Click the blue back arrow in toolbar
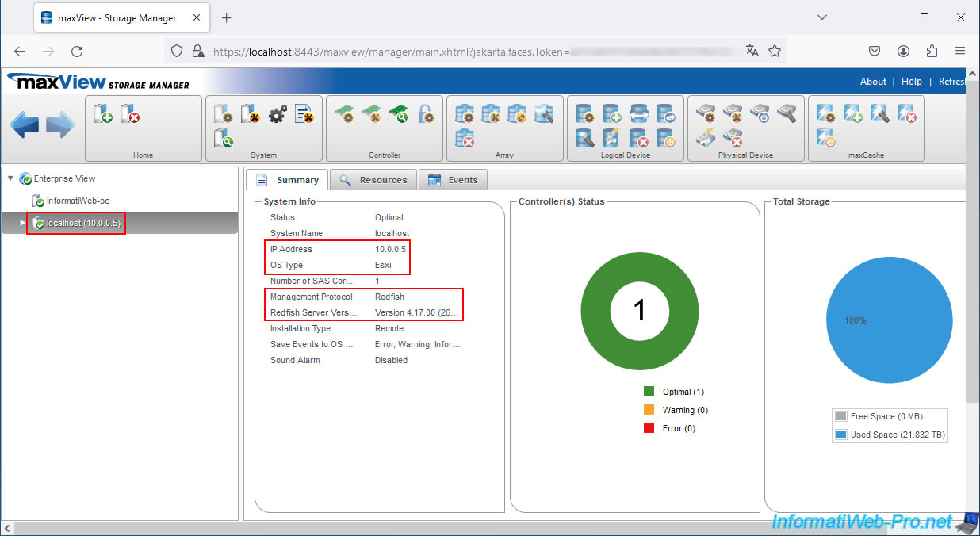Image resolution: width=980 pixels, height=536 pixels. tap(25, 125)
